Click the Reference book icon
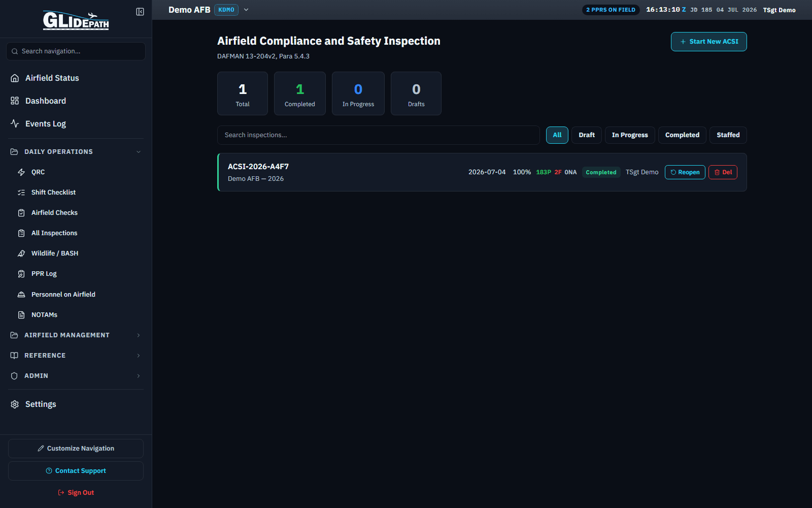 tap(14, 356)
